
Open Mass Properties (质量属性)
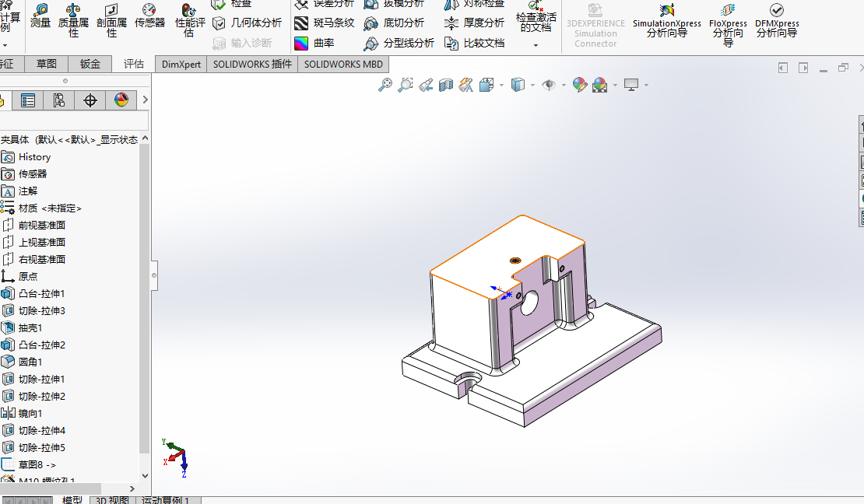pyautogui.click(x=73, y=20)
